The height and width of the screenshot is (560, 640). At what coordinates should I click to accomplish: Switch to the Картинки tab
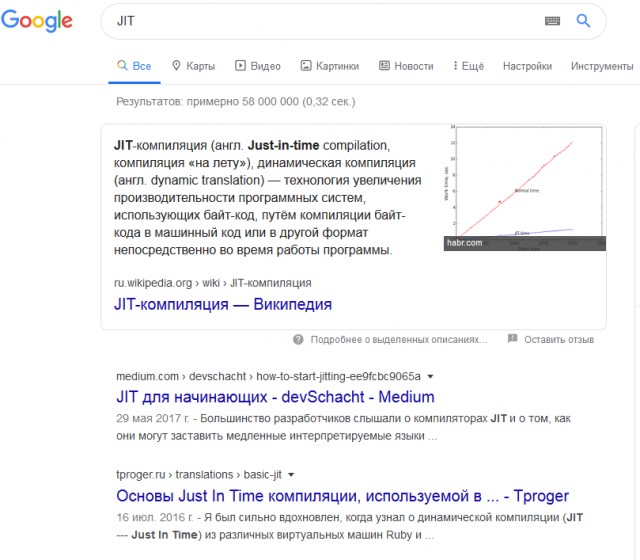tap(330, 66)
